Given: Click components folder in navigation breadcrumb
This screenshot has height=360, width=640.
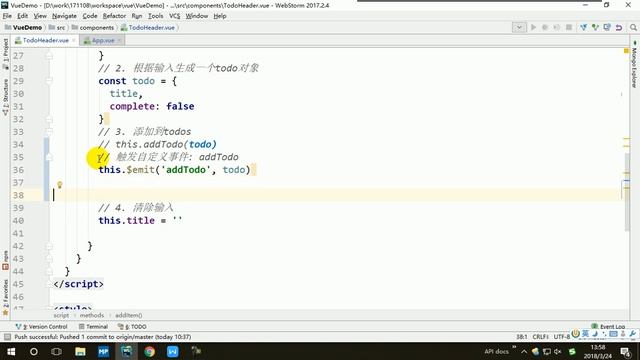Looking at the screenshot, I should coord(93,27).
